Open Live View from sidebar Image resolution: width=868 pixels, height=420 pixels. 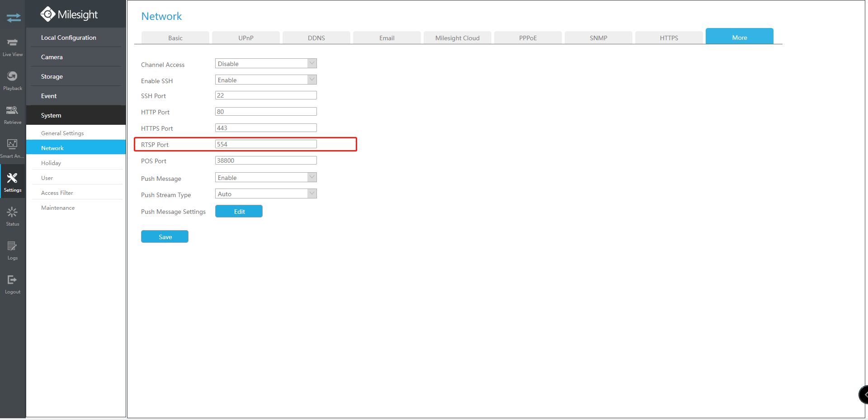tap(13, 47)
